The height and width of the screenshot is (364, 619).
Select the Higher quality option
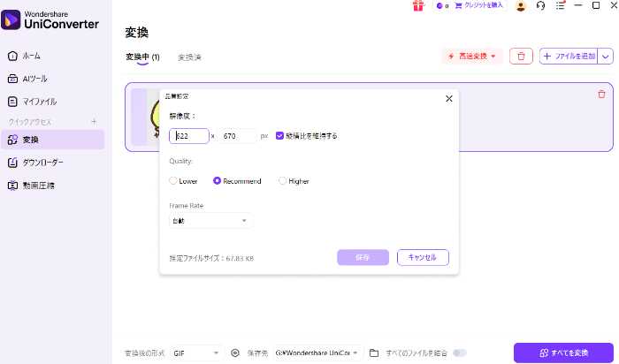(x=294, y=181)
